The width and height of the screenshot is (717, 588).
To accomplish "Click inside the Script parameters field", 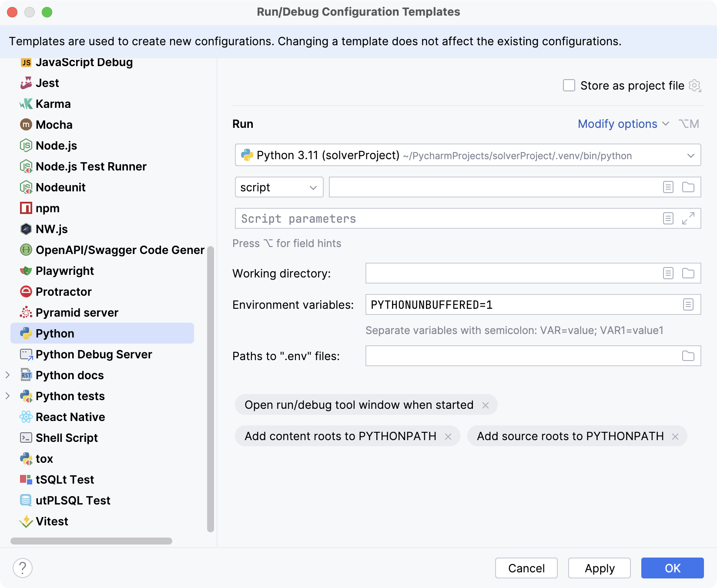I will point(435,219).
